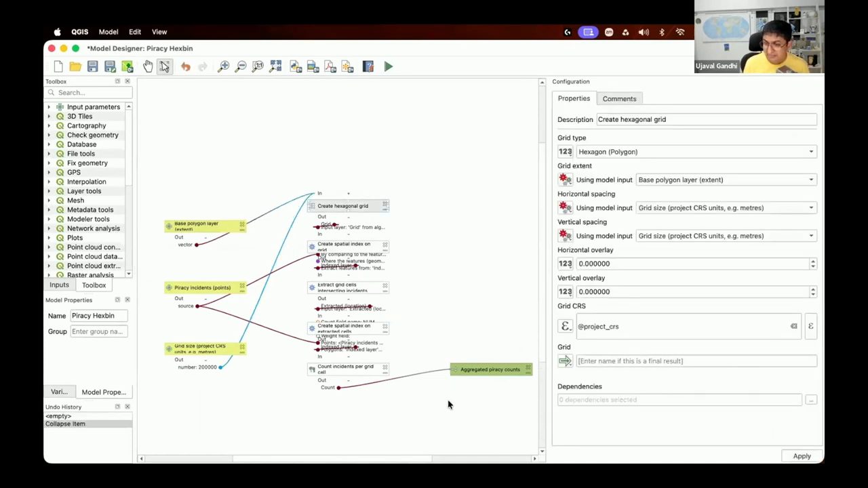Save the model using the floppy icon
Screen dimensions: 868x488
click(92, 66)
